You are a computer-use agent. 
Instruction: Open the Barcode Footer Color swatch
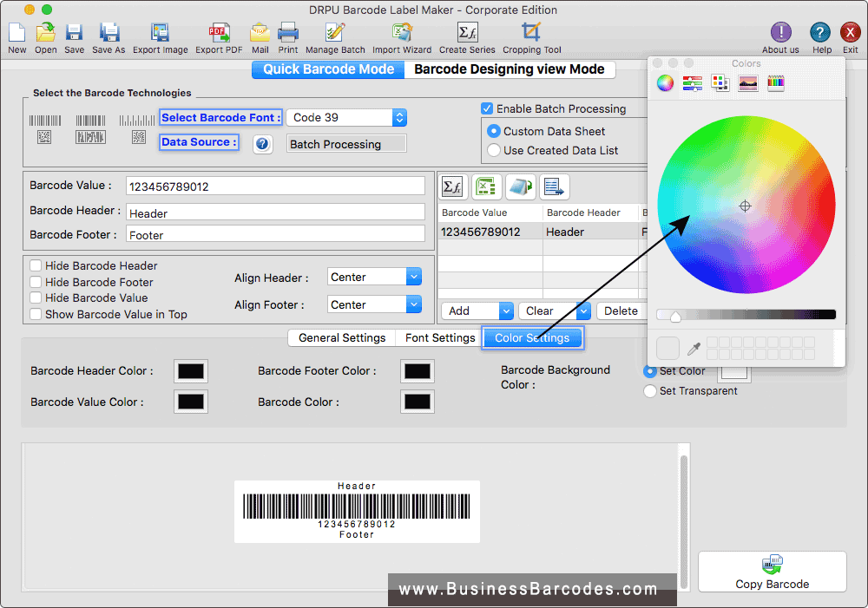click(x=418, y=370)
